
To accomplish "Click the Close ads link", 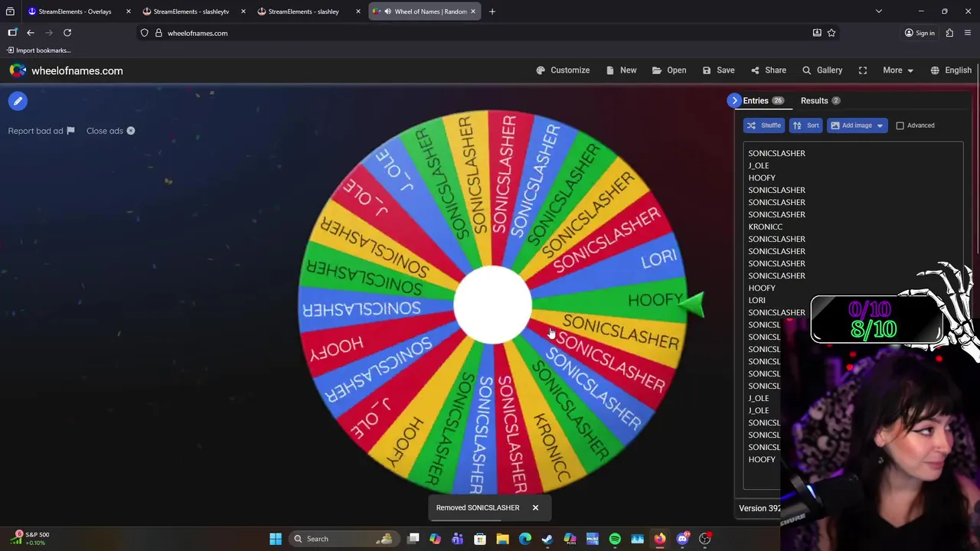I will (x=110, y=131).
